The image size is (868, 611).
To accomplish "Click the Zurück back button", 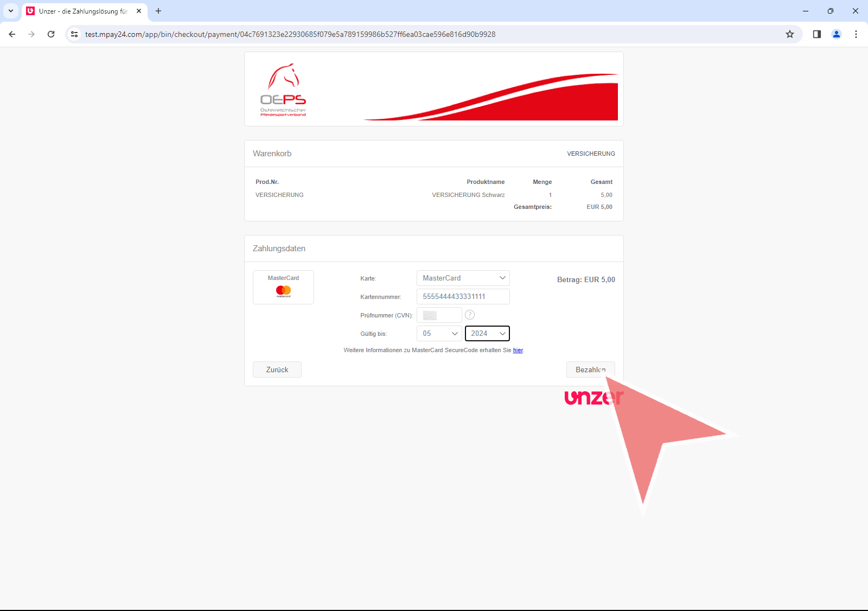I will 277,370.
